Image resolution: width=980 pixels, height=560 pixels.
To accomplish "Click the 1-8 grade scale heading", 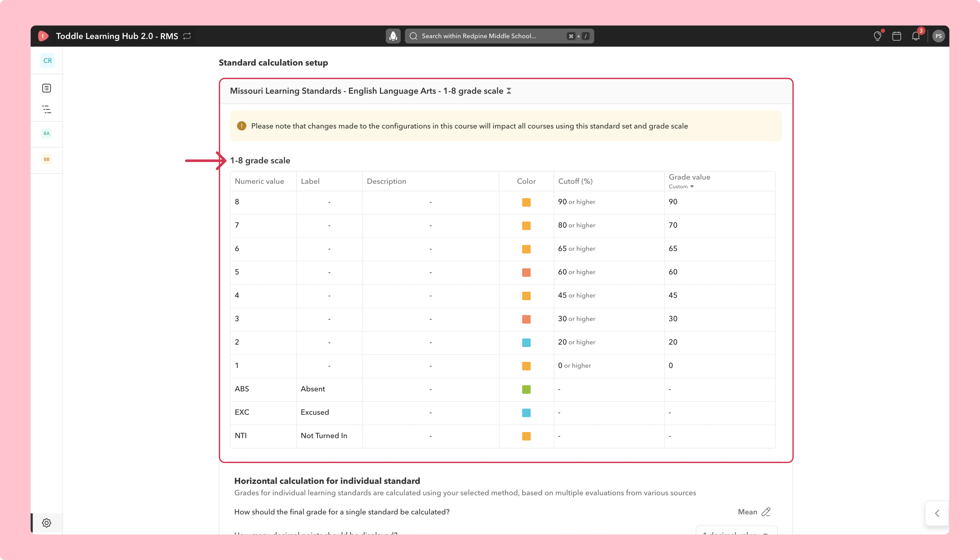I will coord(260,161).
